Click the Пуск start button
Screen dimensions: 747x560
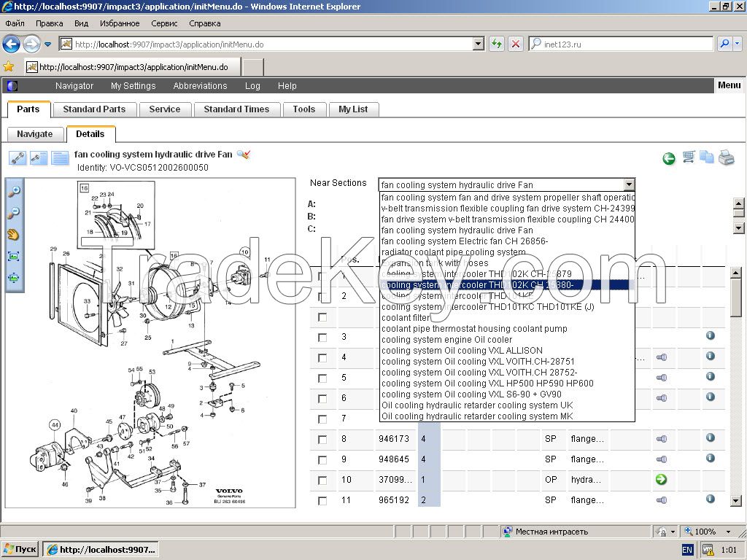tap(20, 549)
